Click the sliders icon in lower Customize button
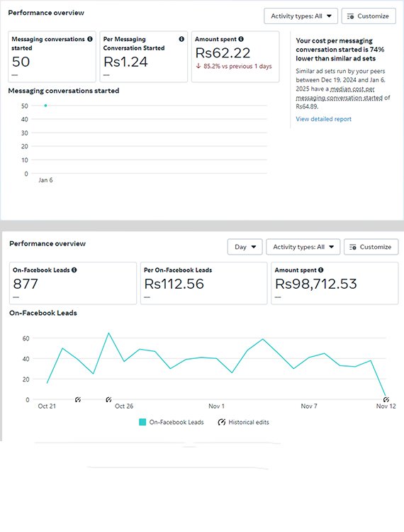Viewport: 404px width, 532px height. (x=353, y=247)
